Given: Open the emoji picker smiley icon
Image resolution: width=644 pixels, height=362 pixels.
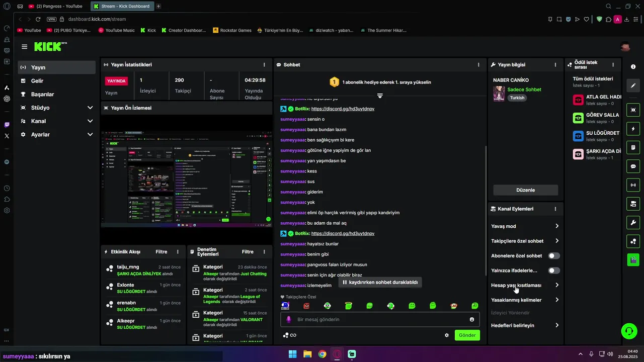Looking at the screenshot, I should (472, 319).
